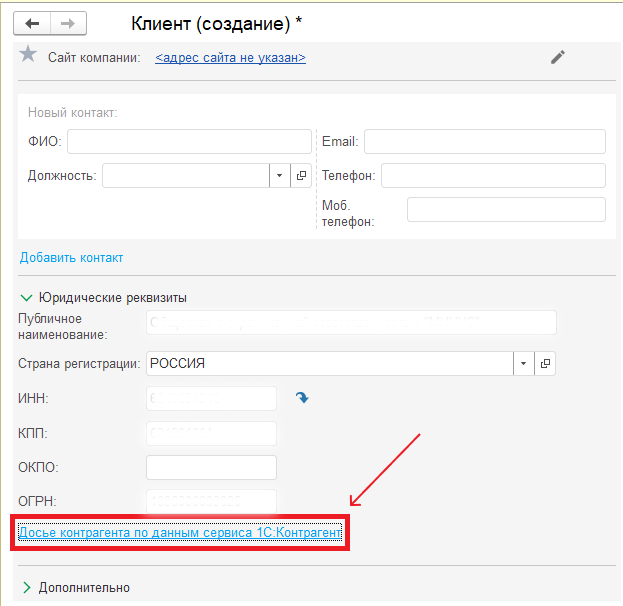Screen dimensions: 623x606
Task: Click the pencil edit icon for company site
Action: 558,57
